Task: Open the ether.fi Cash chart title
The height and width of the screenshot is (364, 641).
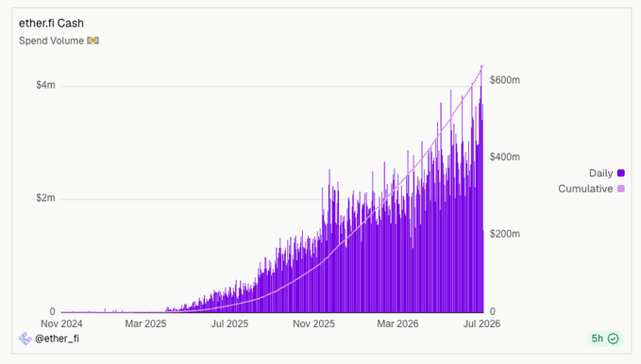Action: (x=51, y=24)
